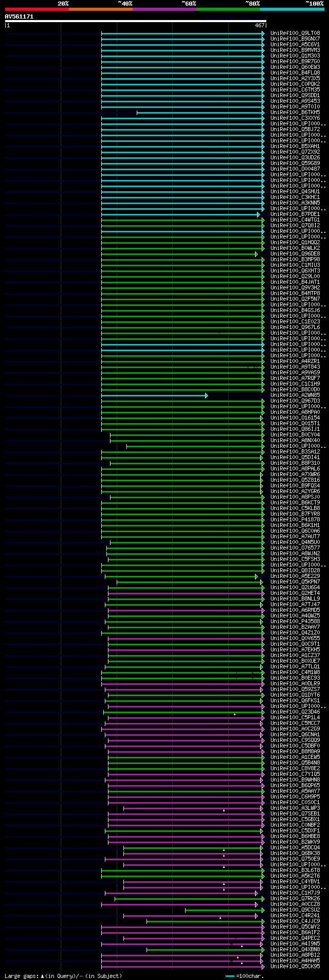
Task: Open hit UniRef100_Q8ID28
Action: coord(295,570)
